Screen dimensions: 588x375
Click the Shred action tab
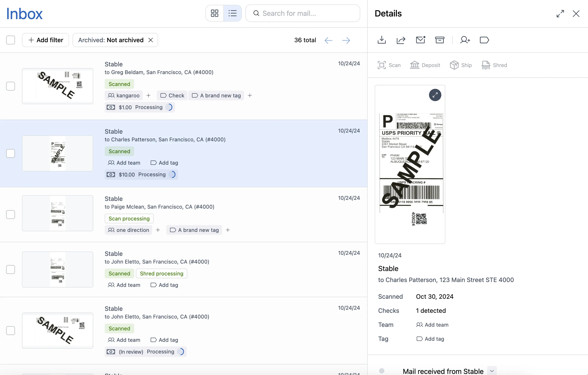[x=494, y=65]
